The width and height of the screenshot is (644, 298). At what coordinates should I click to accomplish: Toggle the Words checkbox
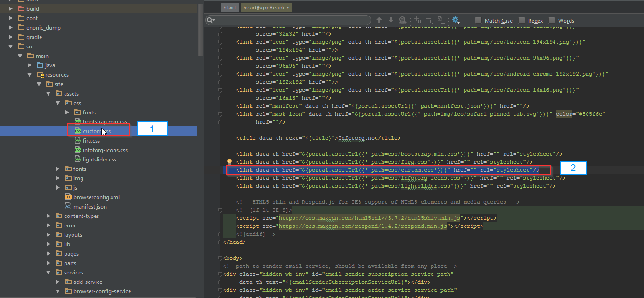point(552,21)
